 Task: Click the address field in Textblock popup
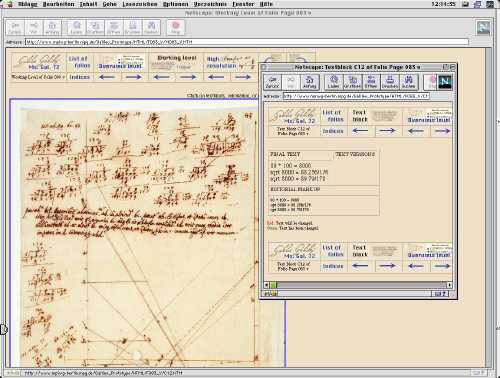click(356, 96)
